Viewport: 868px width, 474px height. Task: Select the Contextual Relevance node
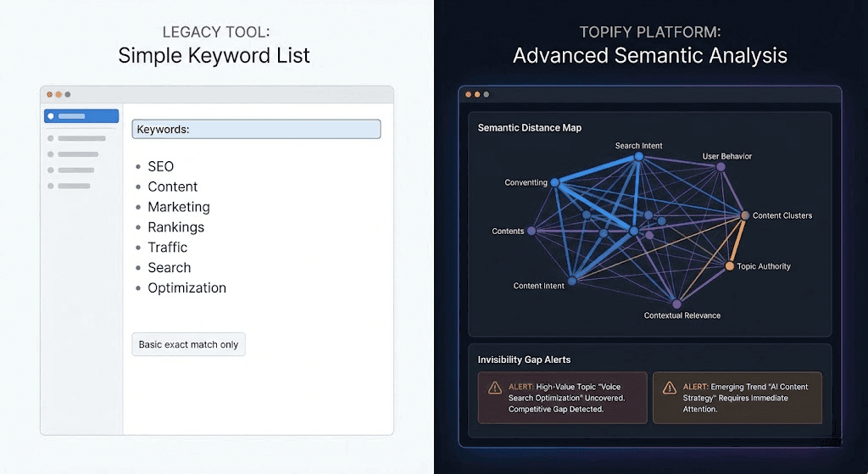[x=676, y=304]
